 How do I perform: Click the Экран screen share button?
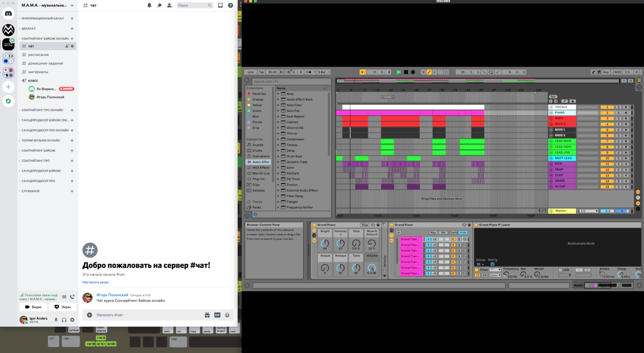point(62,307)
